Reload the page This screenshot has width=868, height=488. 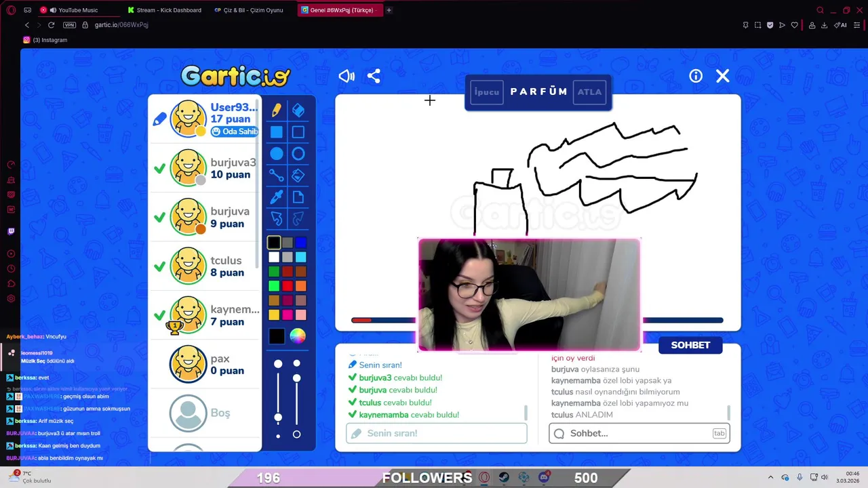51,25
